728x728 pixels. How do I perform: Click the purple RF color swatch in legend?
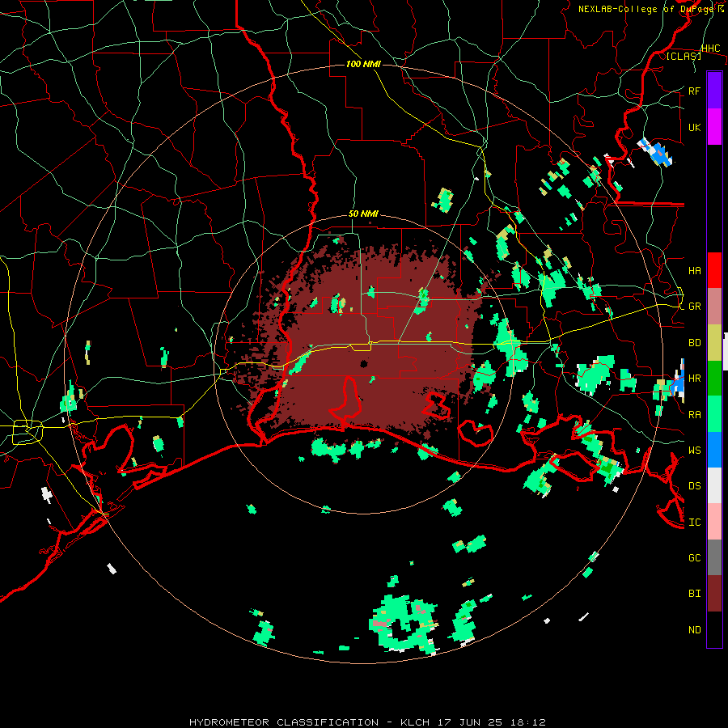714,91
